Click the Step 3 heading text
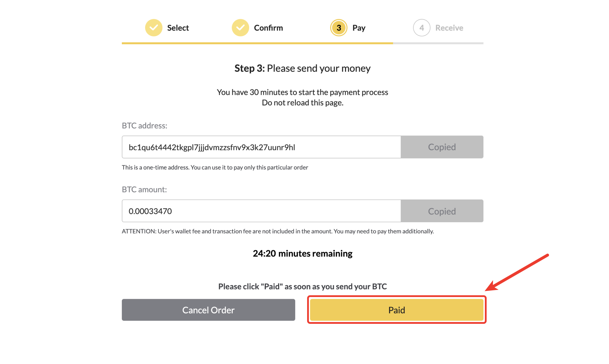Viewport: 609px width, 364px height. (302, 68)
